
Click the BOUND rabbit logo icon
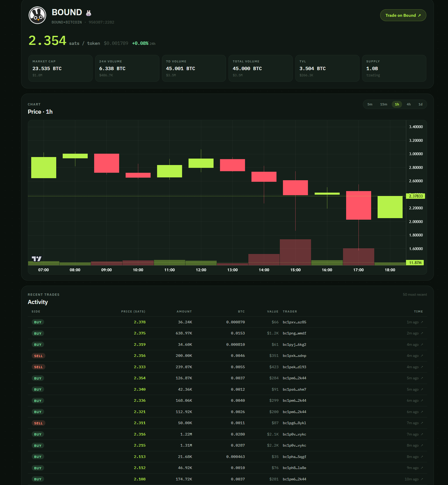pyautogui.click(x=37, y=15)
